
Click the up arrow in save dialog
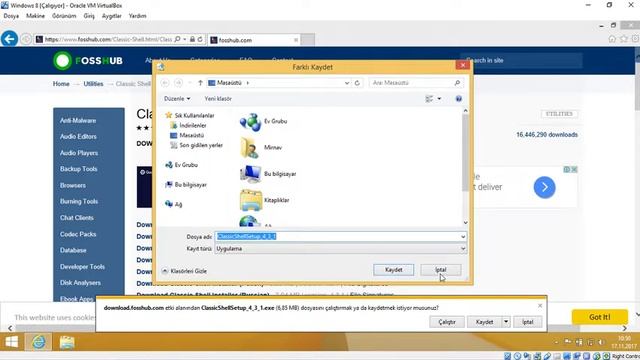pos(200,83)
